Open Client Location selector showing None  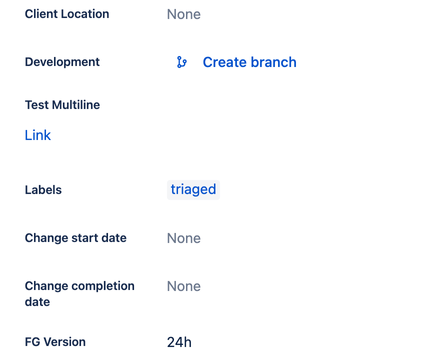(184, 14)
